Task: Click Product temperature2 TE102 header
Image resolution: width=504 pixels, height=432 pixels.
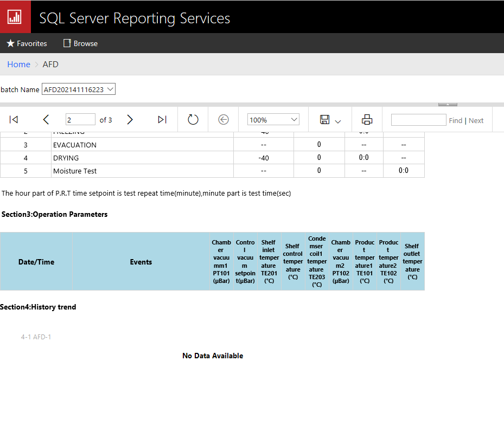Action: point(388,262)
